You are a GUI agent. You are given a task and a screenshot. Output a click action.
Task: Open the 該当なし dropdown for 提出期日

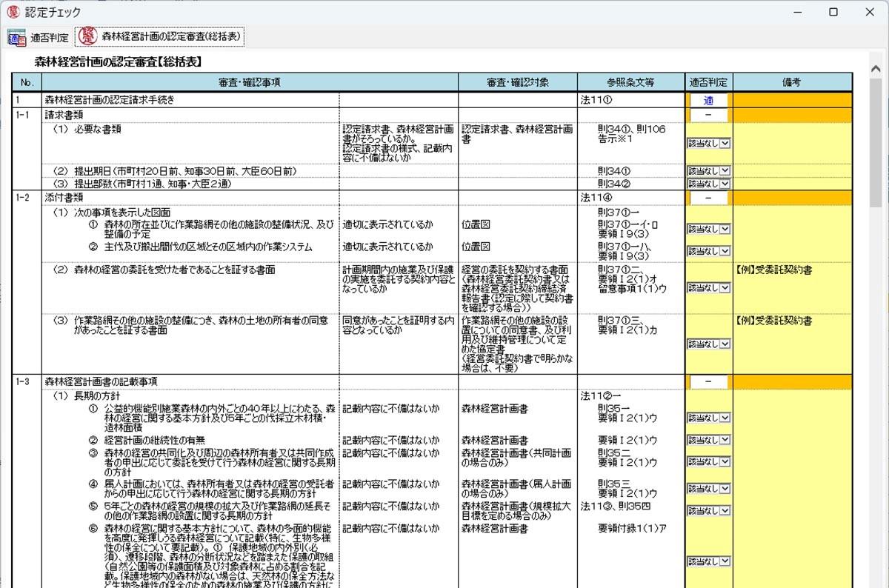pos(709,171)
